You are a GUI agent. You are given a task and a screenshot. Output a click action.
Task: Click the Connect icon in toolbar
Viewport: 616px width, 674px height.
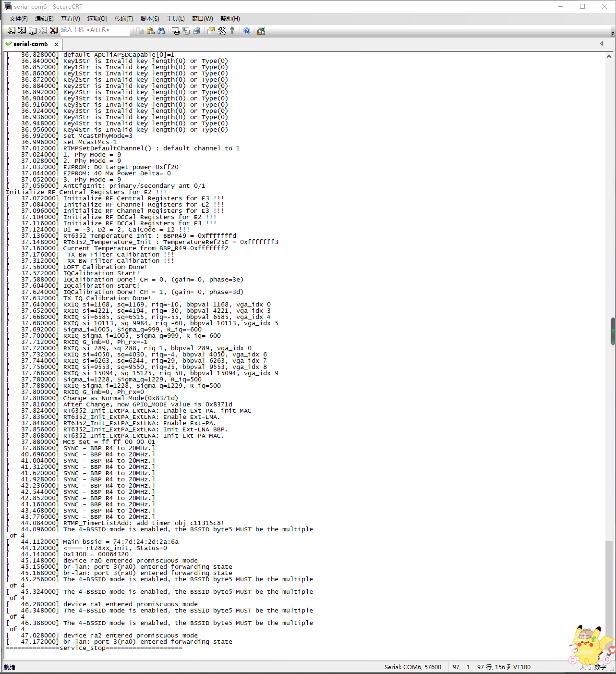click(12, 31)
